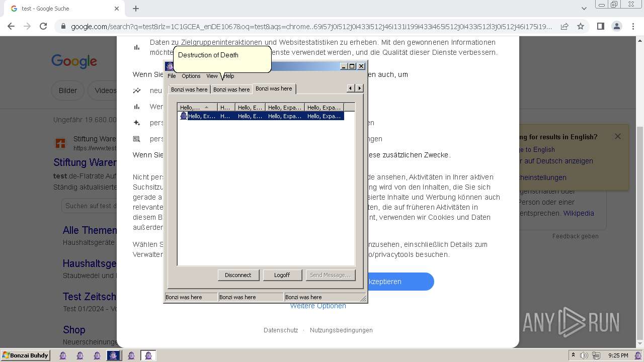Click the Bonzai Buhdy start button

(x=25, y=355)
